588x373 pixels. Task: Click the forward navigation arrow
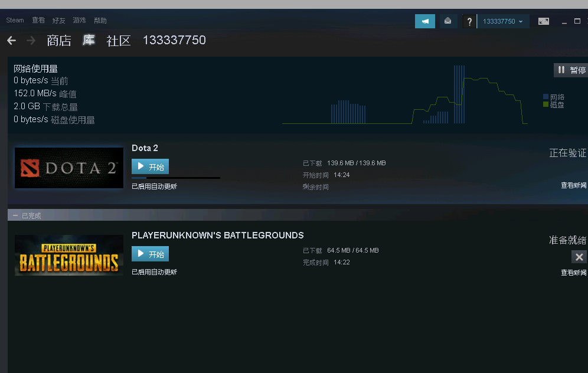[31, 41]
